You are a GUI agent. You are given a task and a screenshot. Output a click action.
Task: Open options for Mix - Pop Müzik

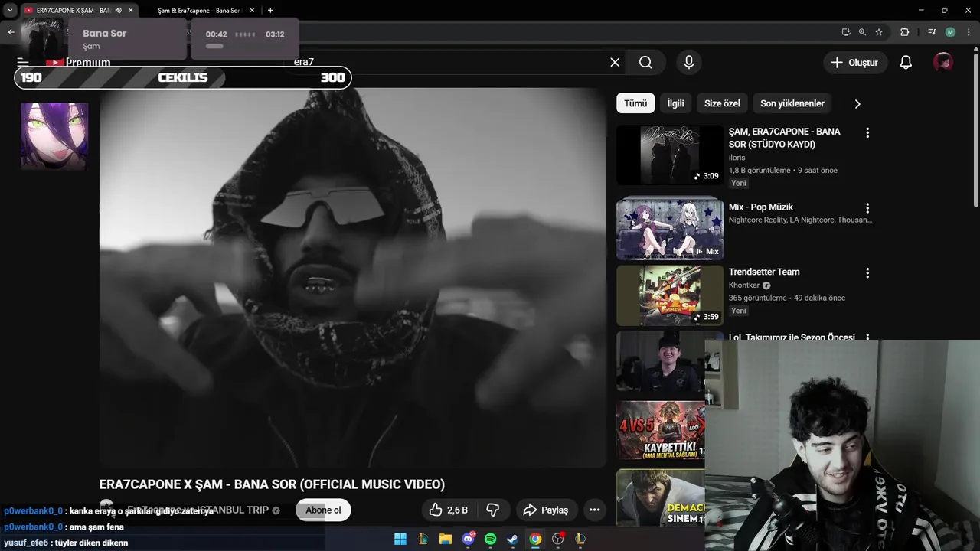click(x=867, y=208)
